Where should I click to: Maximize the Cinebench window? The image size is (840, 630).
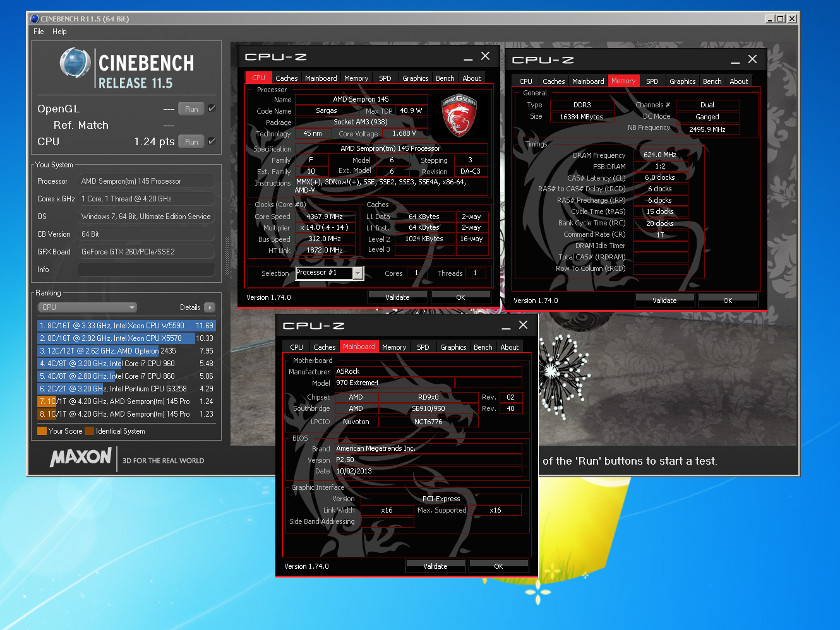(781, 19)
